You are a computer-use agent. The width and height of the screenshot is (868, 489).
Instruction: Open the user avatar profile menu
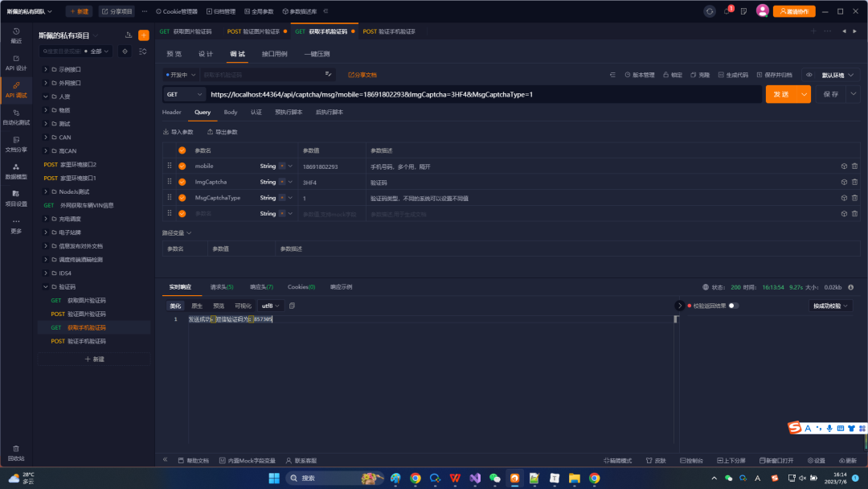tap(762, 10)
